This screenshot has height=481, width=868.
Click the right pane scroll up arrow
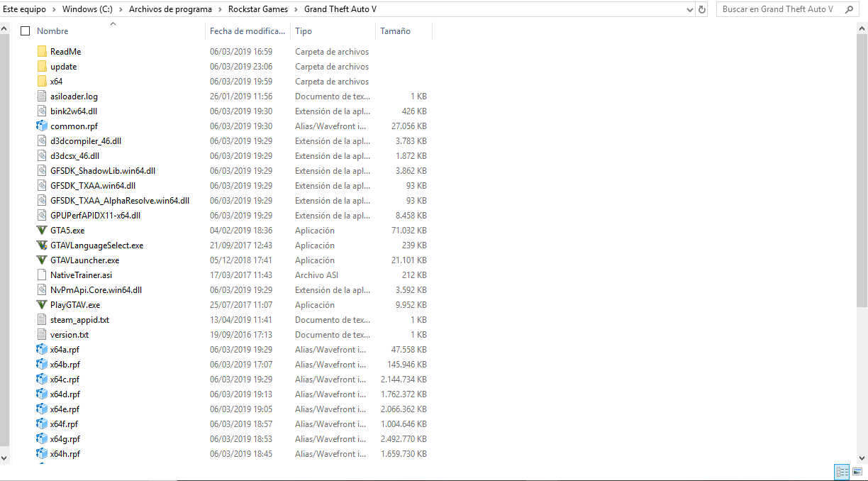[x=862, y=28]
